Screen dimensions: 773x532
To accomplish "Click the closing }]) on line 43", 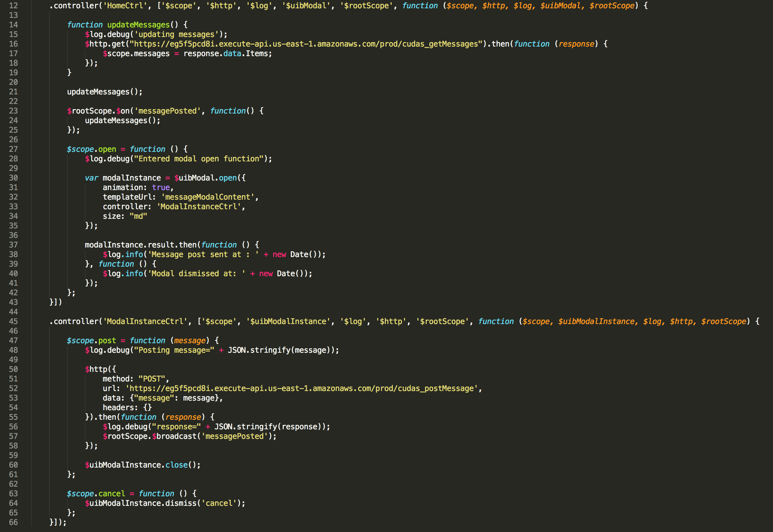I will click(x=56, y=302).
